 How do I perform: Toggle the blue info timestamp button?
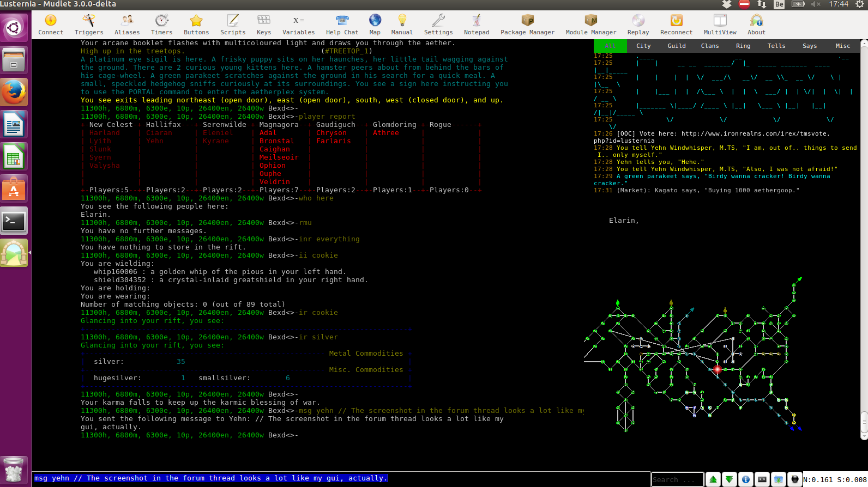[x=746, y=479]
